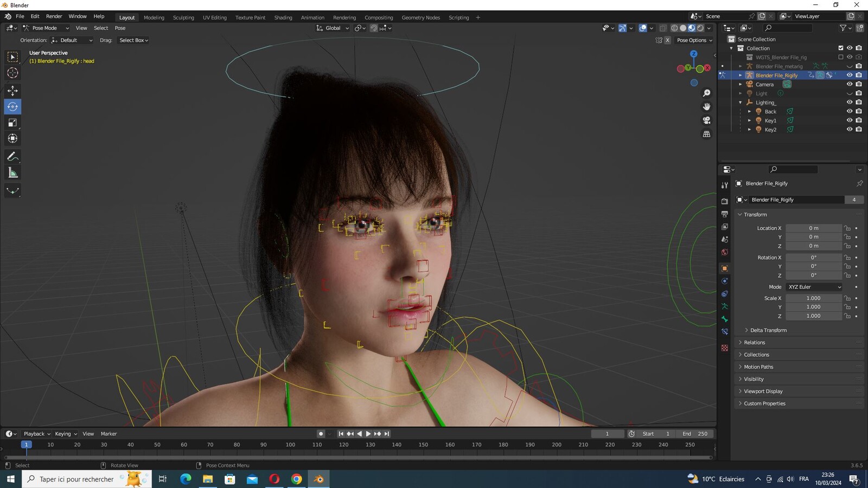
Task: Click frame 100 on the timeline ruler
Action: tap(290, 445)
